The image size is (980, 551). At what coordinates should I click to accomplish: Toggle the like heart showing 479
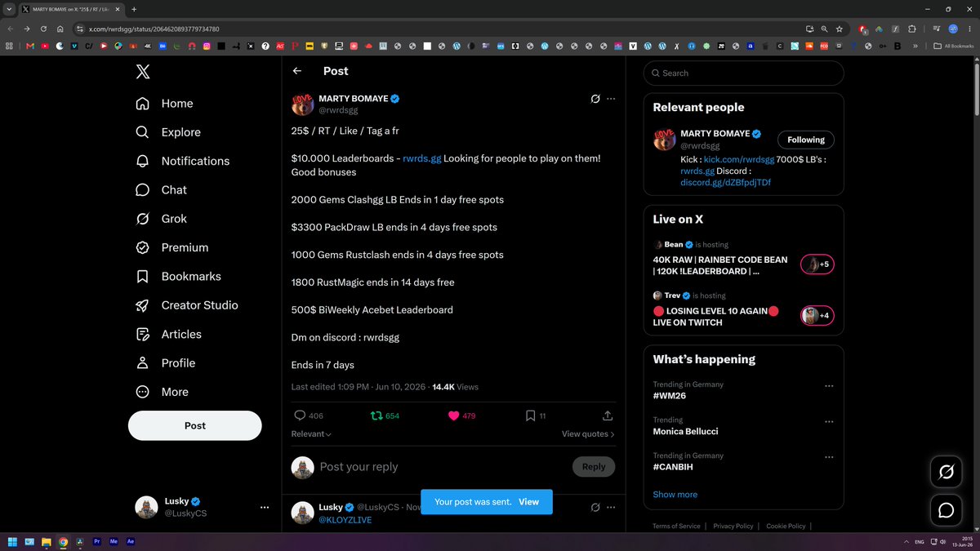[454, 415]
